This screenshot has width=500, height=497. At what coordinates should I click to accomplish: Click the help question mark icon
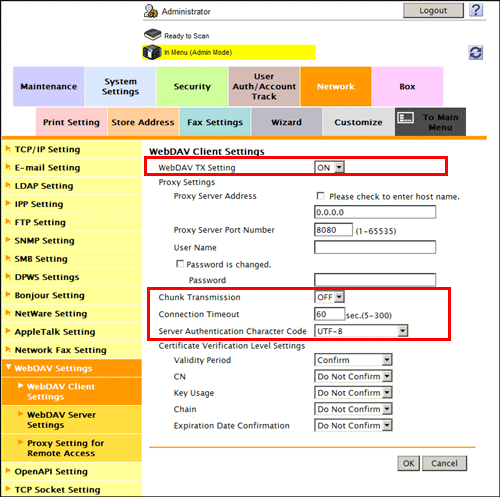(x=476, y=10)
